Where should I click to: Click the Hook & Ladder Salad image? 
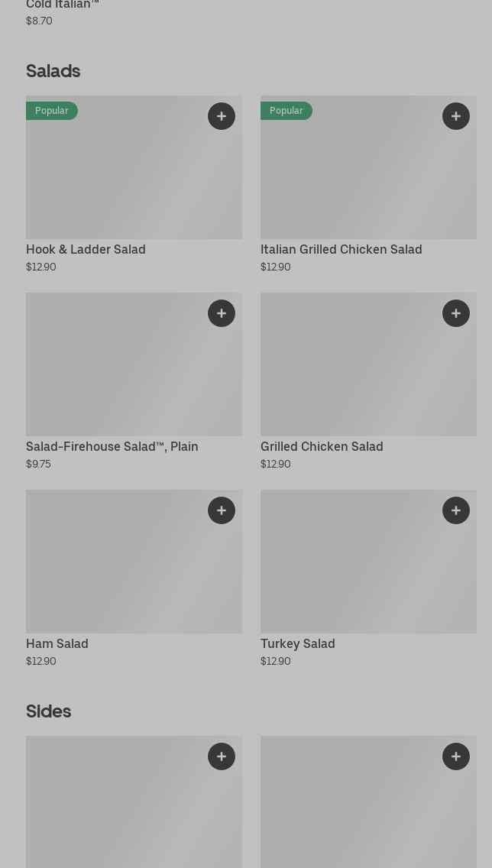pyautogui.click(x=134, y=176)
